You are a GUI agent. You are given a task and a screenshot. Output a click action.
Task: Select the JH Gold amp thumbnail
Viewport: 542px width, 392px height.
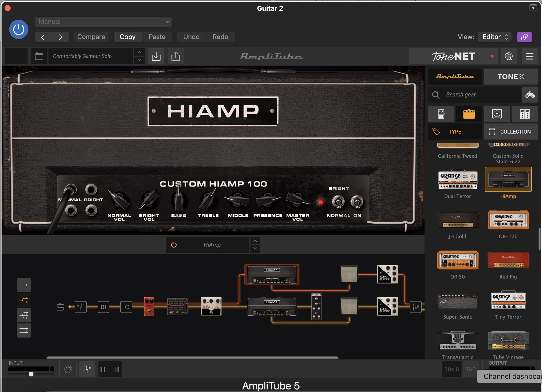point(458,220)
